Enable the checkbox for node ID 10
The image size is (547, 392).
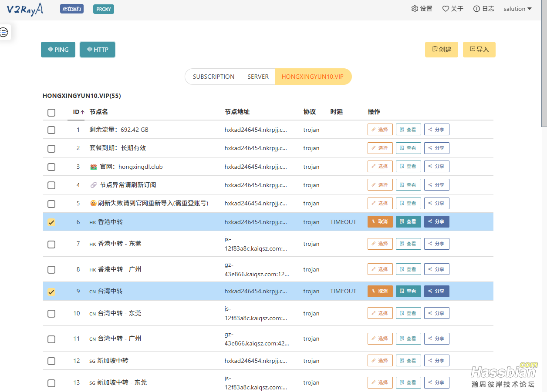(x=51, y=314)
